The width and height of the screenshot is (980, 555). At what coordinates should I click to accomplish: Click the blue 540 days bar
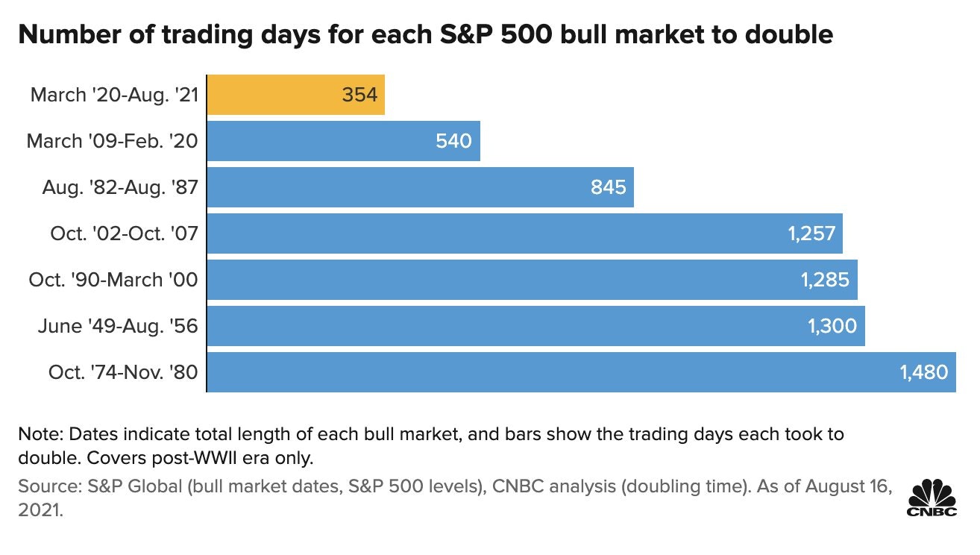tap(344, 141)
